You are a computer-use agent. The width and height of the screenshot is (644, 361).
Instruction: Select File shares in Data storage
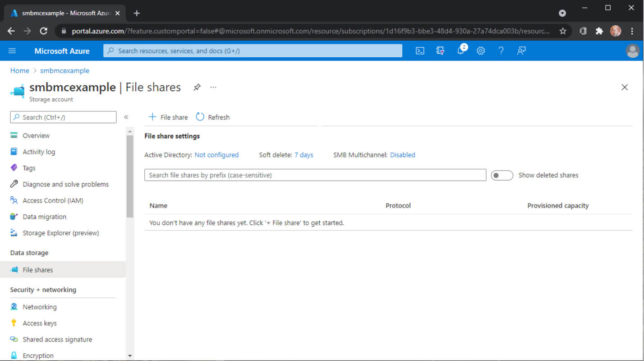click(x=63, y=270)
